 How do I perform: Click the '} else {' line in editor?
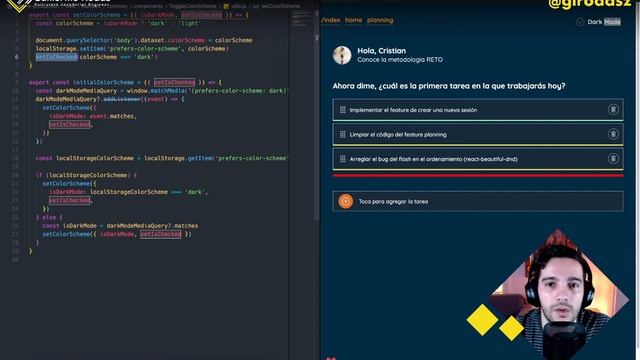(x=49, y=218)
